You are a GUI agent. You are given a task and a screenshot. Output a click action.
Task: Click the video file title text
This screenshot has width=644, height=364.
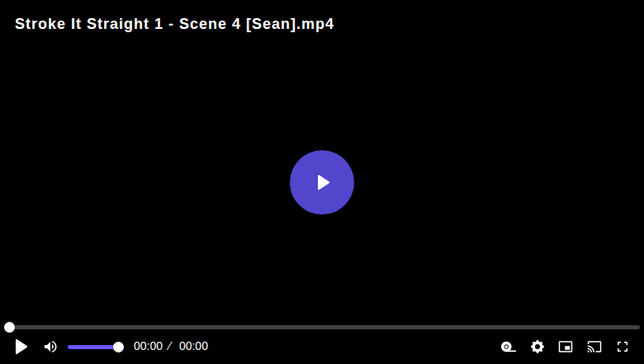click(x=174, y=24)
